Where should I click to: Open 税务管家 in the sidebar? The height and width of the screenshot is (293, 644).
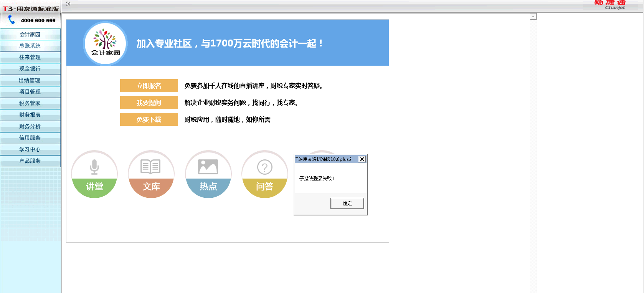[x=30, y=103]
